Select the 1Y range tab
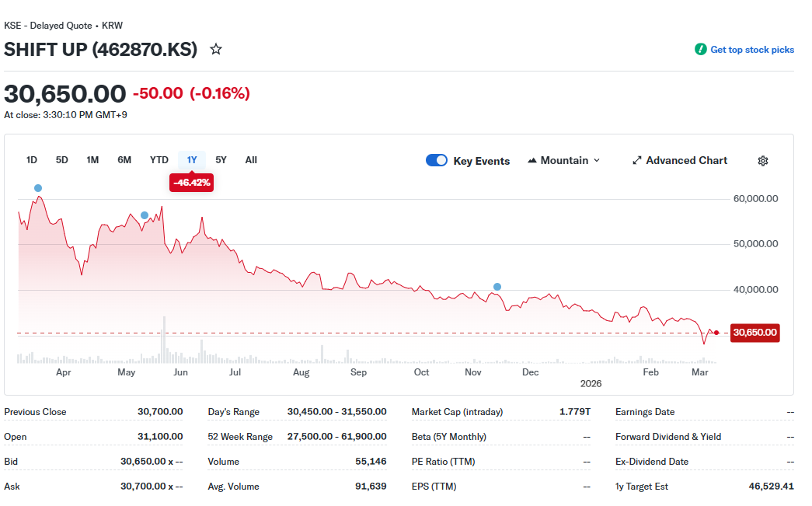Screen dimensions: 812x506 (192, 160)
